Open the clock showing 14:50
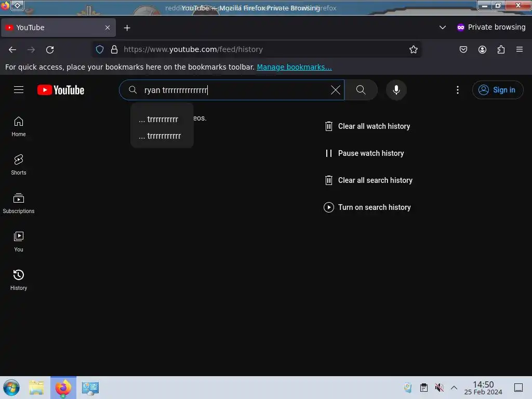532x399 pixels. pos(483,388)
